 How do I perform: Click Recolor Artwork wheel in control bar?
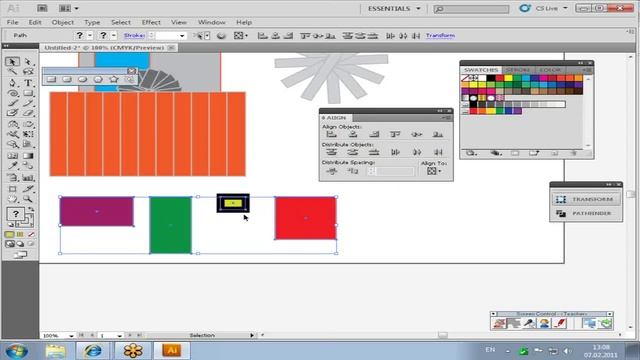click(x=221, y=36)
